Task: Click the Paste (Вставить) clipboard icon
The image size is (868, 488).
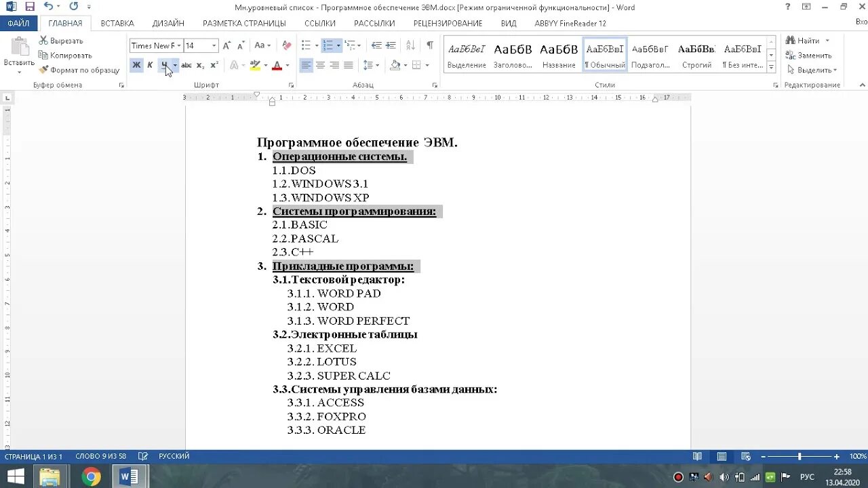Action: point(19,47)
